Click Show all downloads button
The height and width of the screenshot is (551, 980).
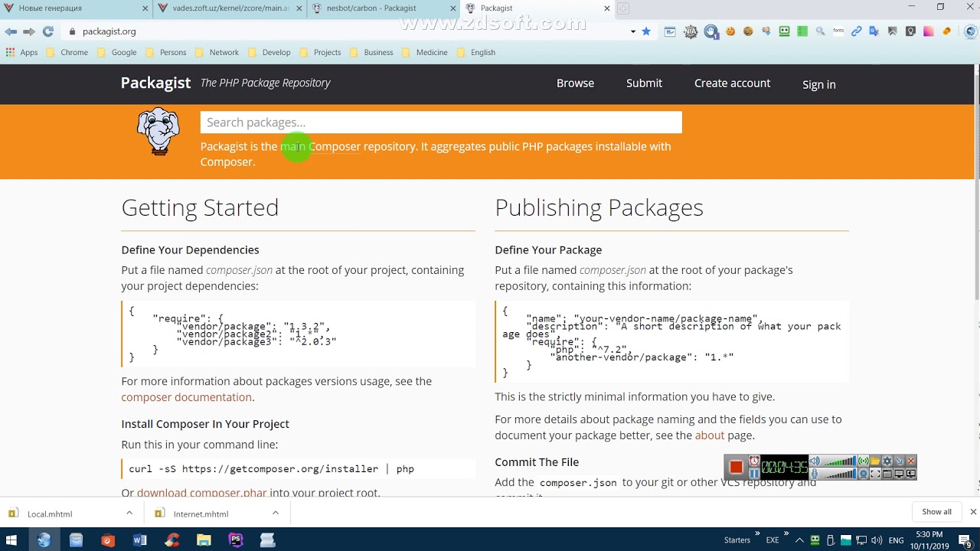[x=936, y=512]
